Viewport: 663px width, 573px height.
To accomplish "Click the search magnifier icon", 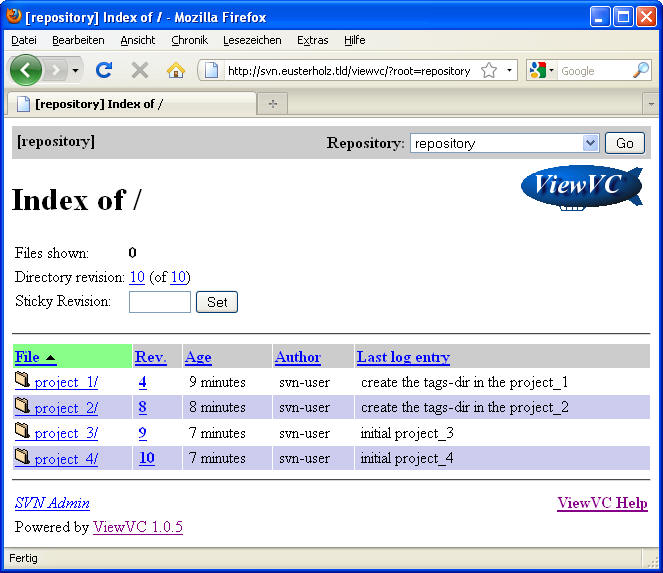I will (641, 70).
